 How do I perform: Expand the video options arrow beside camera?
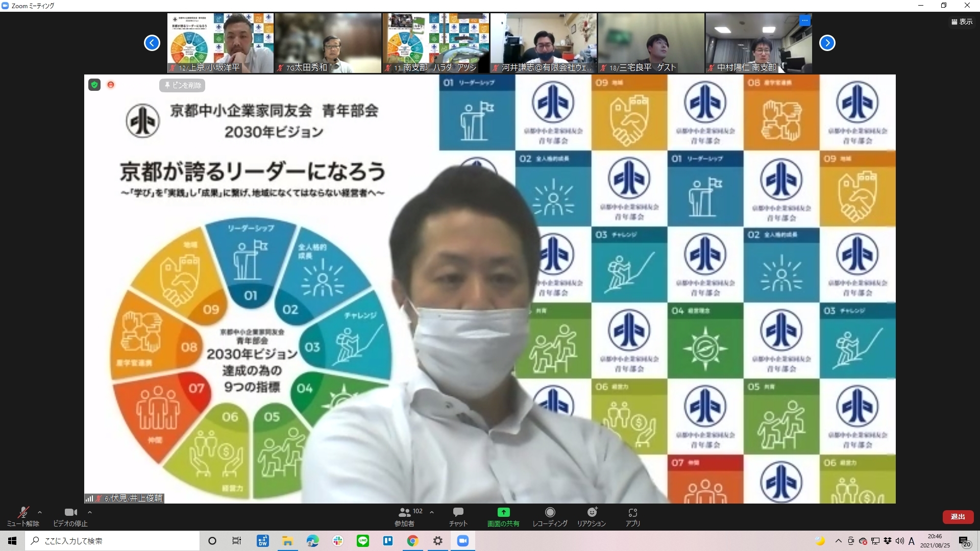pos(90,512)
